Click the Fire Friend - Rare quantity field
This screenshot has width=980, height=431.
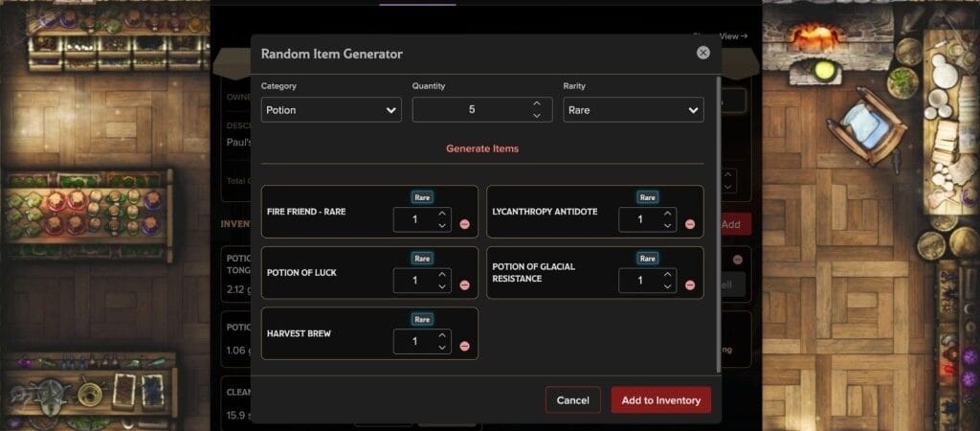[x=422, y=219]
